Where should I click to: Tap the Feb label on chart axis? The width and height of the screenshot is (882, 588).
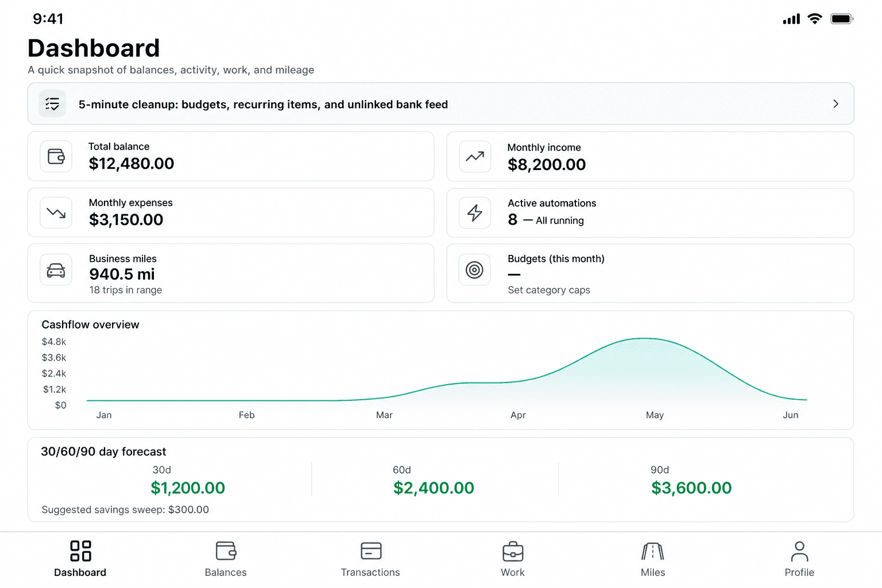[x=247, y=415]
